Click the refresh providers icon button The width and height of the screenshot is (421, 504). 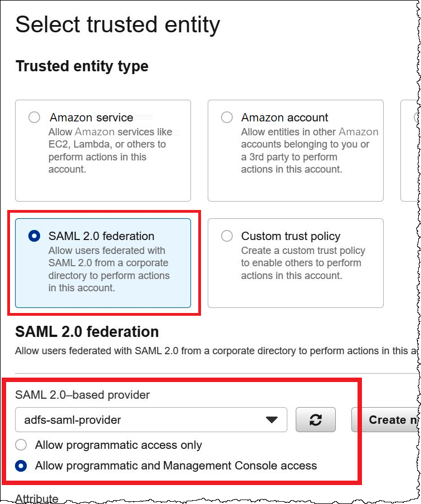click(x=316, y=420)
